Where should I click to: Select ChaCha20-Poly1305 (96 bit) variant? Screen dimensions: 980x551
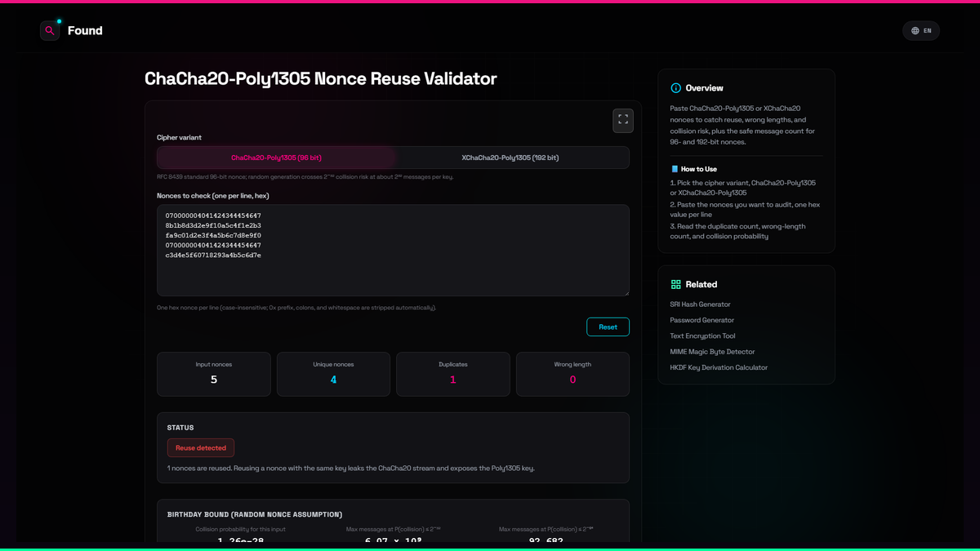pyautogui.click(x=276, y=158)
